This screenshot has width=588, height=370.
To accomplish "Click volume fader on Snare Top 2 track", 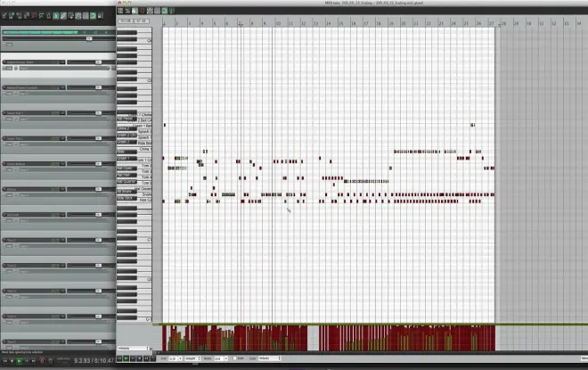I will tap(98, 138).
